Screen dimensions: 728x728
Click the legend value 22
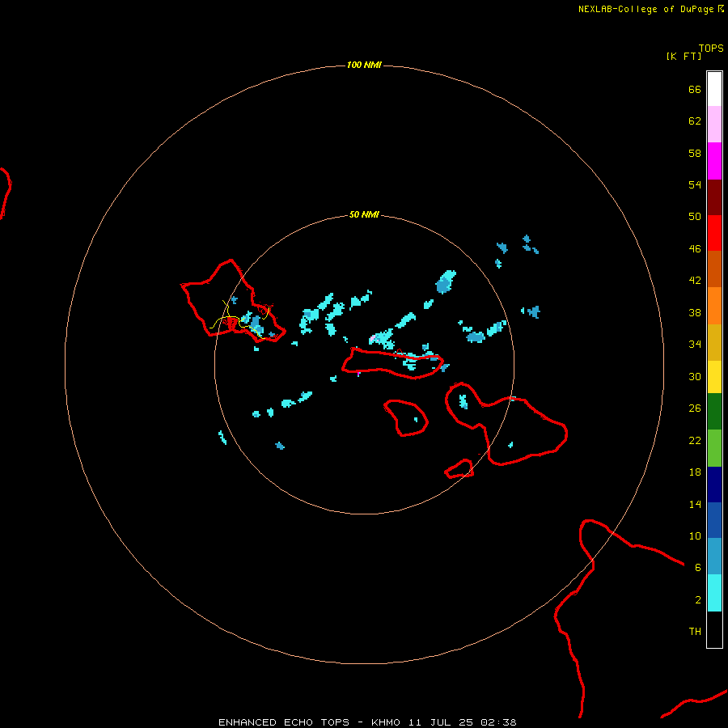(x=695, y=440)
